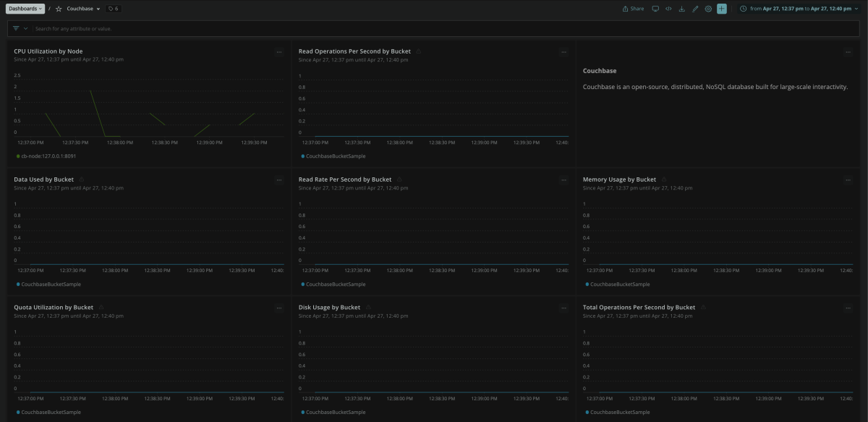
Task: Toggle CouchbaseBucketSample legend in Quota Utilization chart
Action: [48, 412]
